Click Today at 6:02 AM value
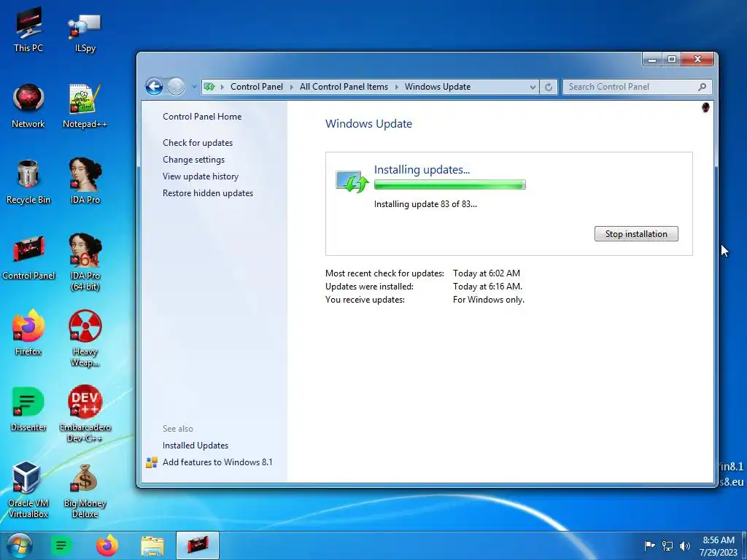The height and width of the screenshot is (560, 747). coord(487,273)
